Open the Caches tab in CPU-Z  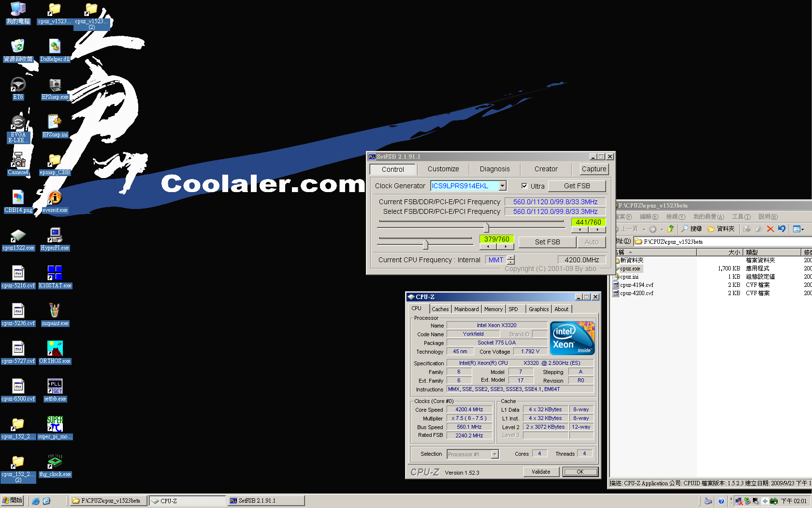pyautogui.click(x=440, y=309)
